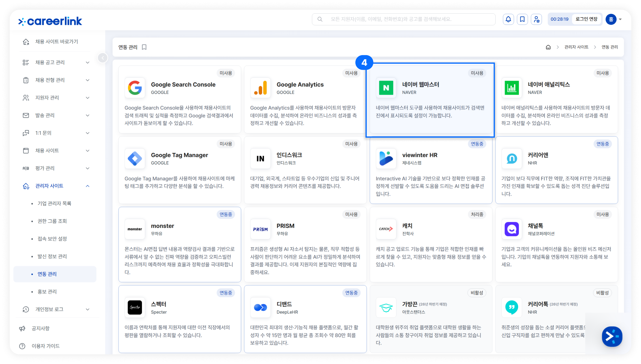Select 연동 관리 submenu item
The image size is (641, 364).
[55, 274]
